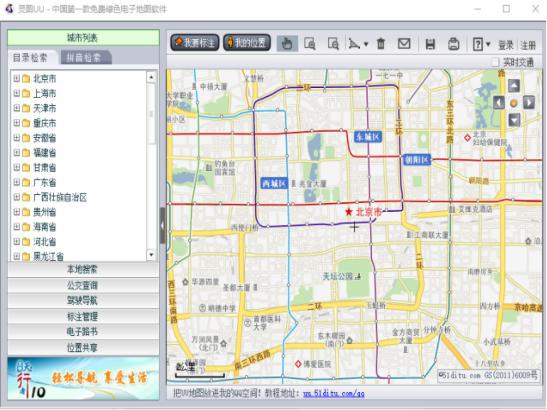Screen dimensions: 547x410
Task: Open the measure tool dropdown arrow
Action: click(x=366, y=44)
